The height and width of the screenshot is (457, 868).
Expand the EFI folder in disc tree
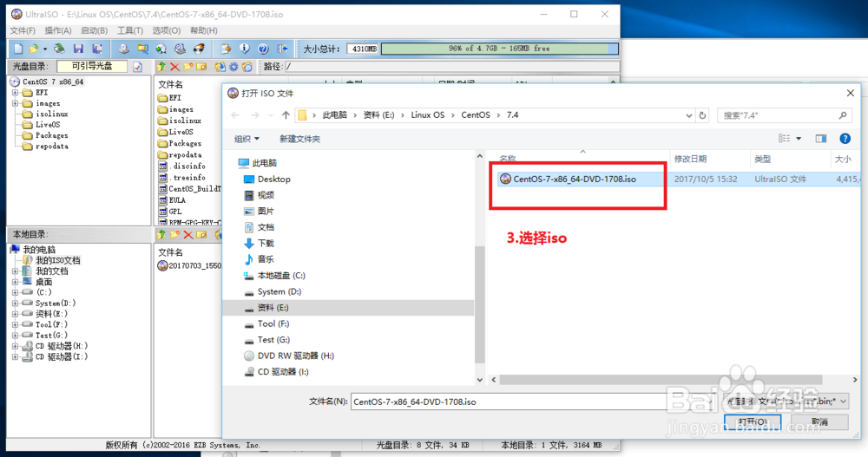click(16, 93)
